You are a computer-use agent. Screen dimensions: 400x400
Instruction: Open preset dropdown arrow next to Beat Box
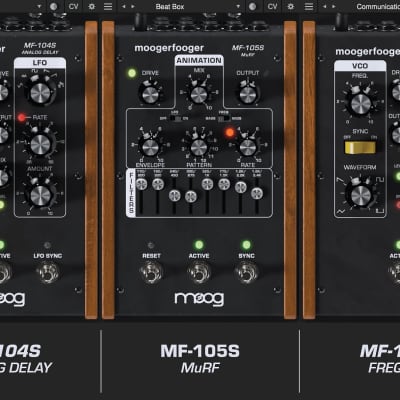pyautogui.click(x=238, y=6)
